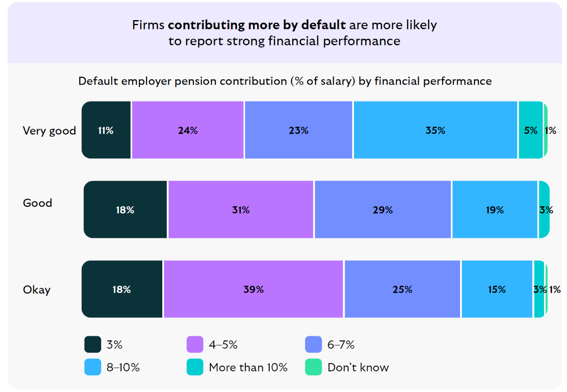Screen dimensions: 567x392
Task: Click the dark 3% legend swatch
Action: [93, 345]
